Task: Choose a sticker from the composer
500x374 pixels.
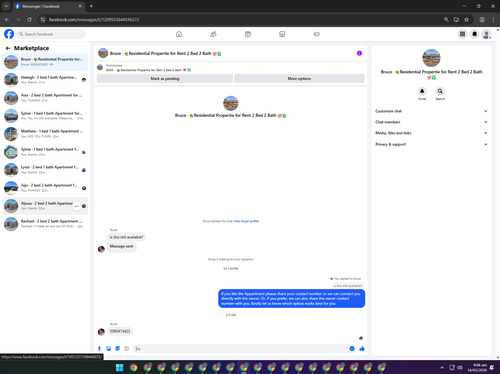Action: tap(117, 348)
